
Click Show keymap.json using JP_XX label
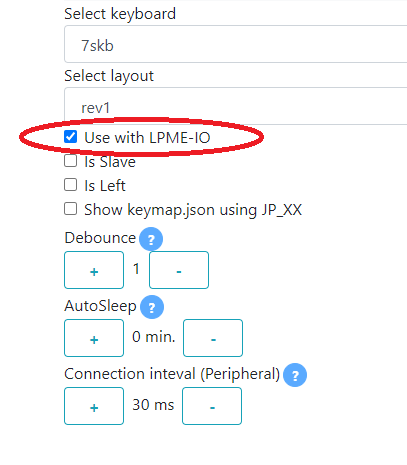[x=193, y=210]
